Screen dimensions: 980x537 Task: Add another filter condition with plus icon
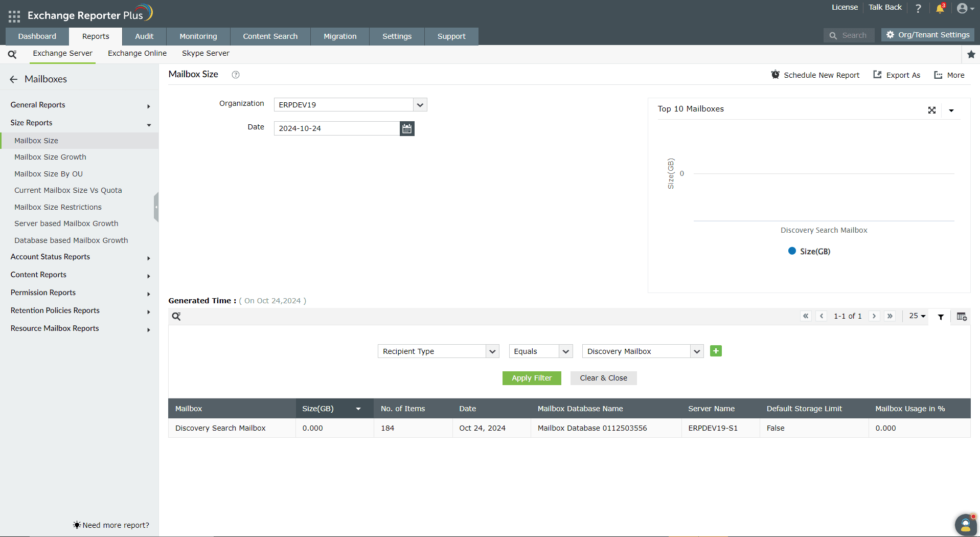tap(716, 351)
